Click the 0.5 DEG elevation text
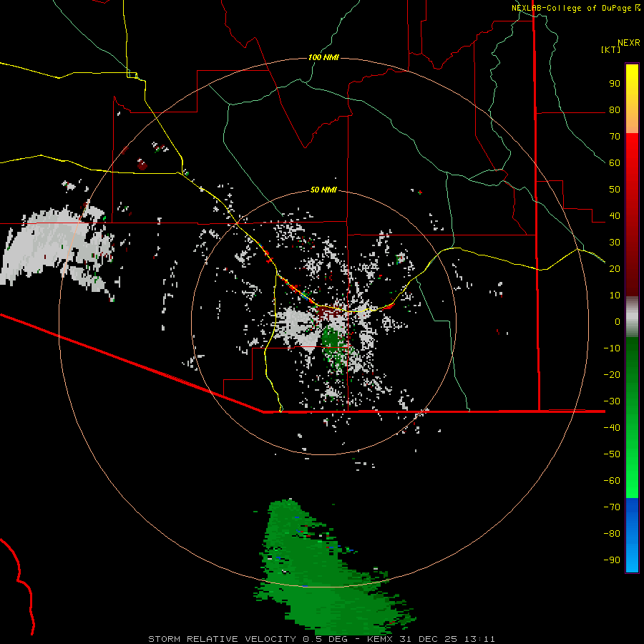This screenshot has width=644, height=644. coord(326,639)
